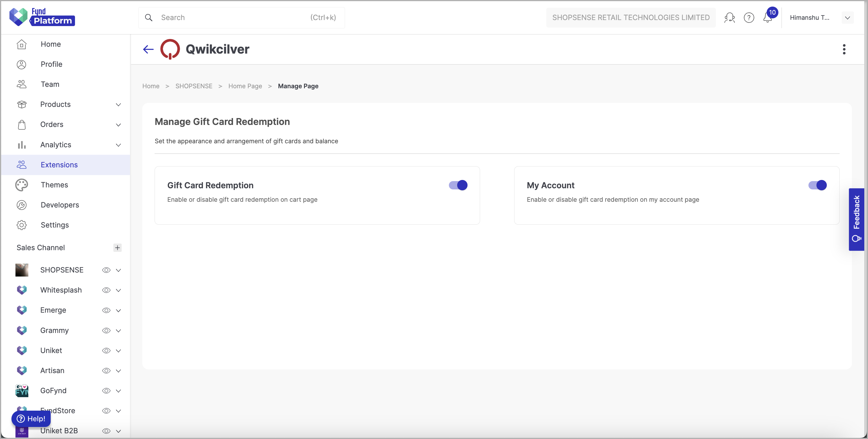Toggle Grammy channel visibility eye

106,330
